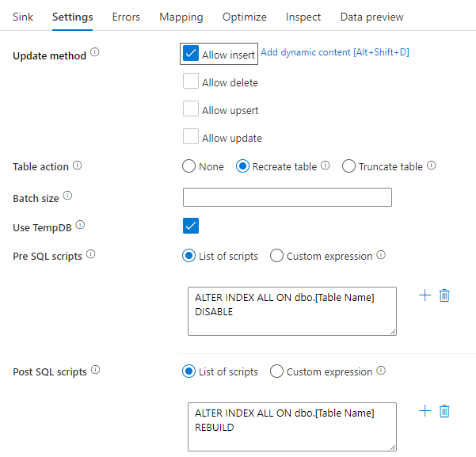Toggle the Use TempDB checkbox
This screenshot has width=476, height=457.
click(190, 227)
